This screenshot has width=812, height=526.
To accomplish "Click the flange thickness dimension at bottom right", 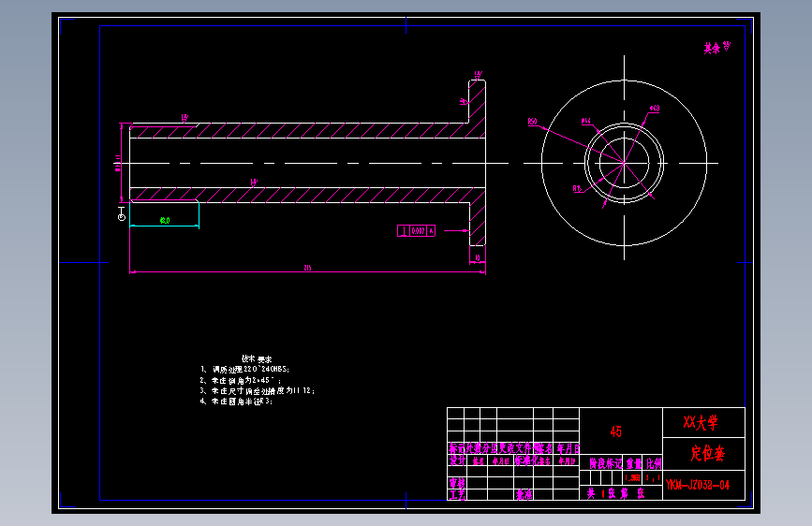I will tap(478, 257).
